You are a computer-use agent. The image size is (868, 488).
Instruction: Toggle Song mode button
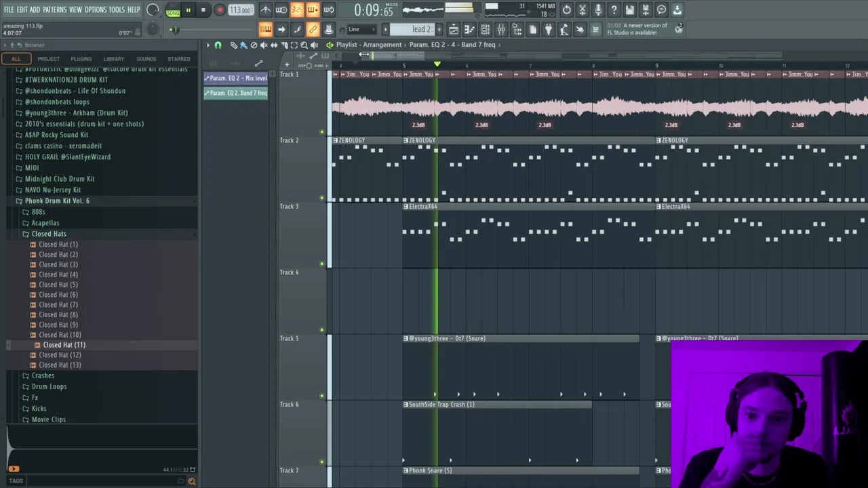coord(173,10)
